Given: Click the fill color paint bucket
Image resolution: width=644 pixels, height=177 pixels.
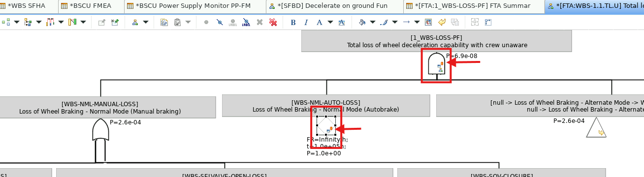Looking at the screenshot, I should click(362, 22).
